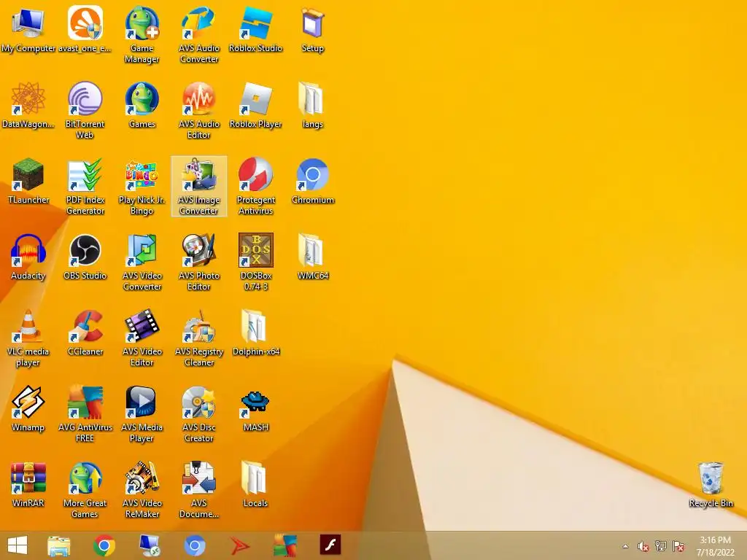Open the AVG taskbar icon
Image resolution: width=747 pixels, height=560 pixels.
tap(285, 545)
